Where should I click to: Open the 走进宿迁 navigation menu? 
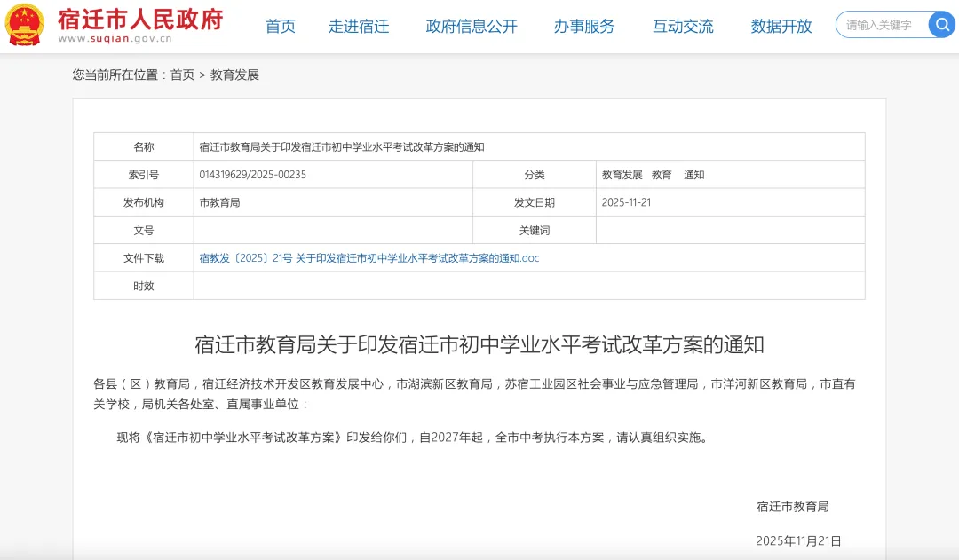coord(359,26)
